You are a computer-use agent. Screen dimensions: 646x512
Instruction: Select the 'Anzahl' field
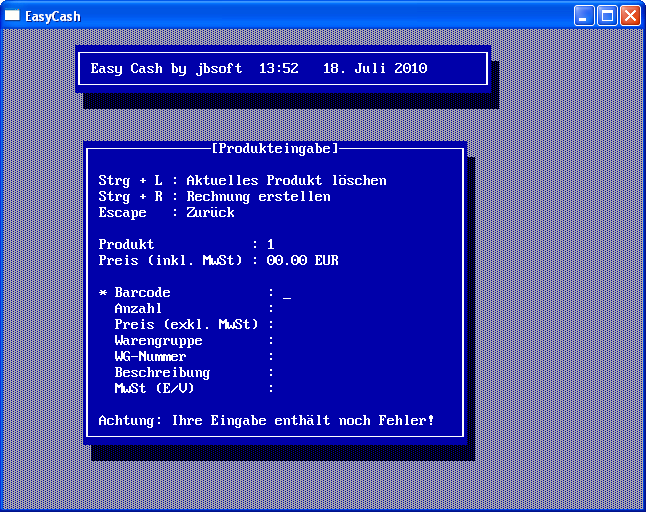click(138, 309)
